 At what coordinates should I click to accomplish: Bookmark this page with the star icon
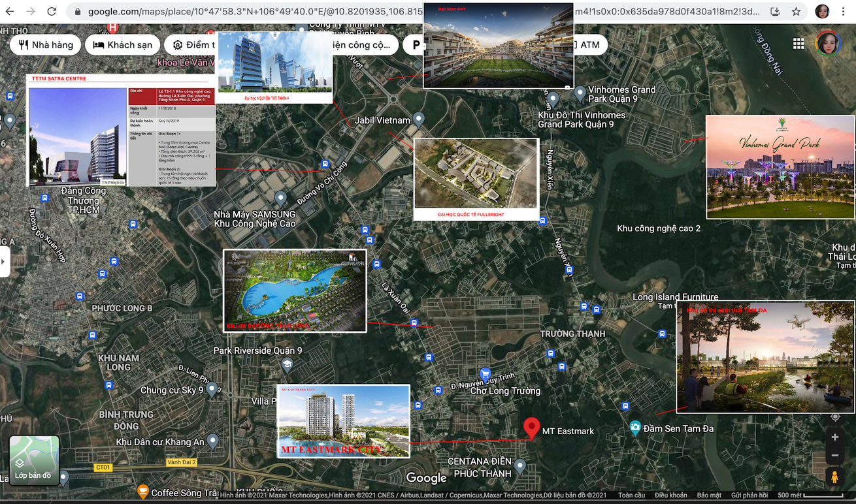coord(796,12)
